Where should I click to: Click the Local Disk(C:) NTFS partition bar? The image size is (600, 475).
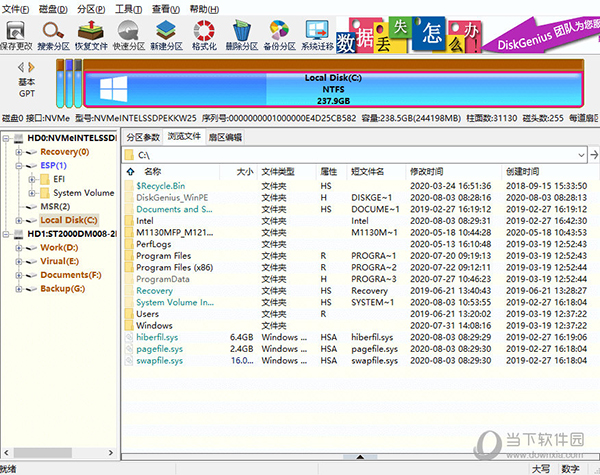(330, 88)
